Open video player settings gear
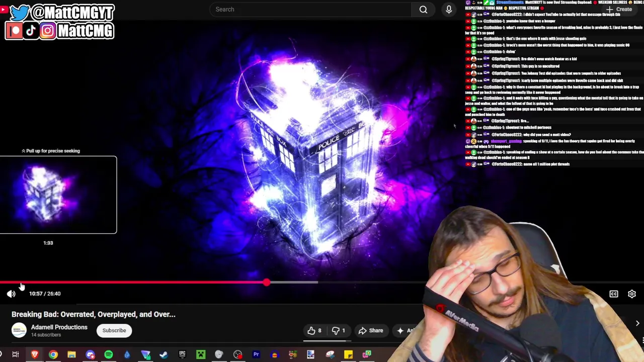The image size is (644, 362). click(631, 294)
